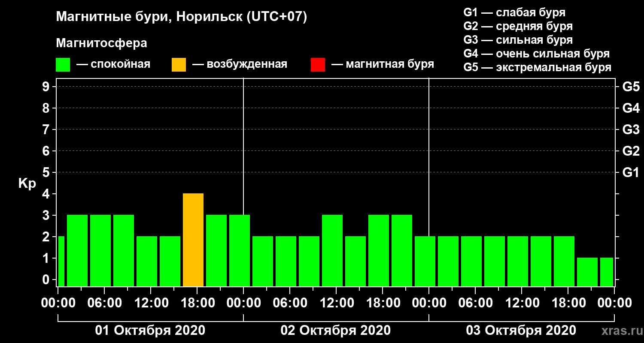Click the orange 'возбужденная' legend swatch

[x=179, y=65]
